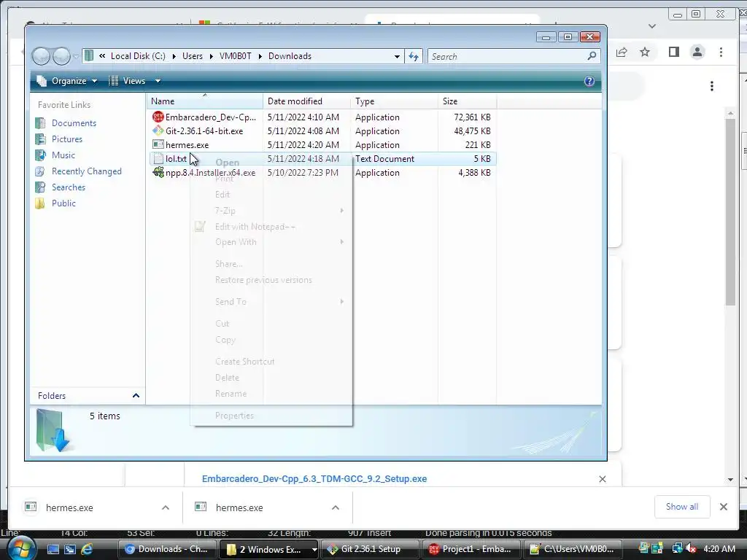Screen dimensions: 747x560
Task: Click the Local Disk (C:) breadcrumb
Action: pos(138,56)
